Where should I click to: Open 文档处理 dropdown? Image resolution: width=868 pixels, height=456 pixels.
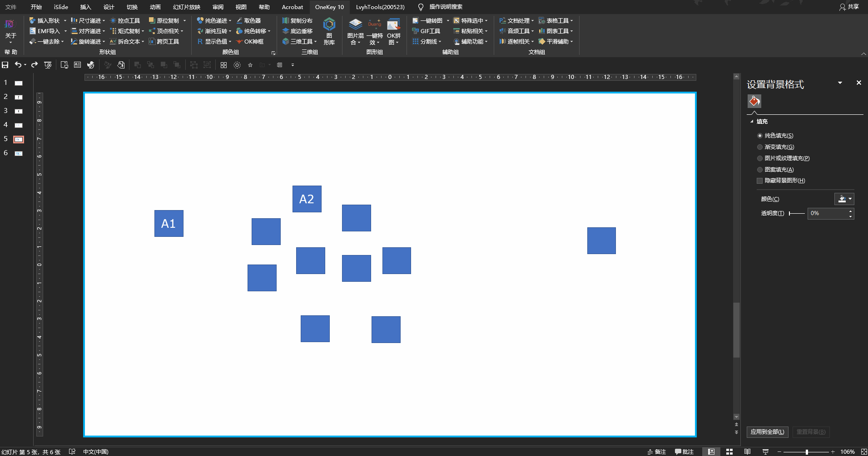(516, 21)
